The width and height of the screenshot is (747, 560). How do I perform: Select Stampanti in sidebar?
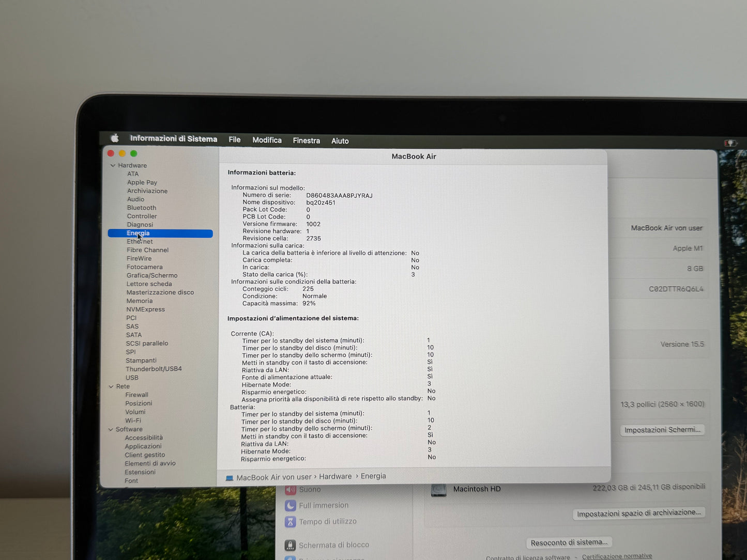click(x=141, y=361)
